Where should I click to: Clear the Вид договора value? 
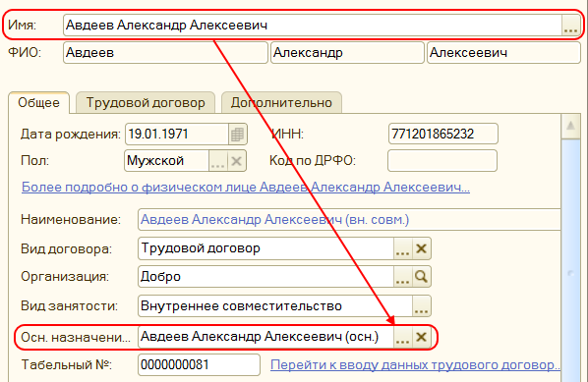tap(421, 248)
